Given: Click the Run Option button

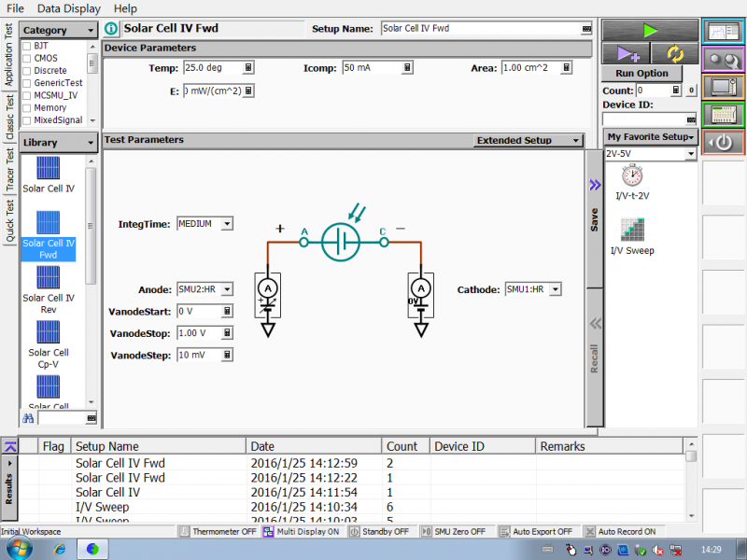Looking at the screenshot, I should [641, 74].
